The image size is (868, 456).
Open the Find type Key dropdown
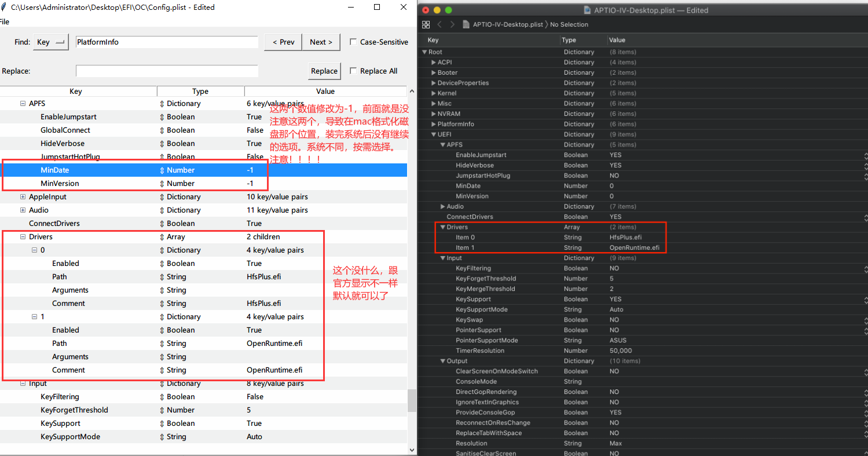pos(51,42)
